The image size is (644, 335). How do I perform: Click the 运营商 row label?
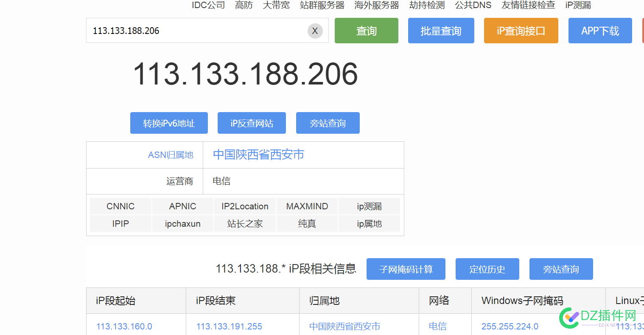click(180, 181)
